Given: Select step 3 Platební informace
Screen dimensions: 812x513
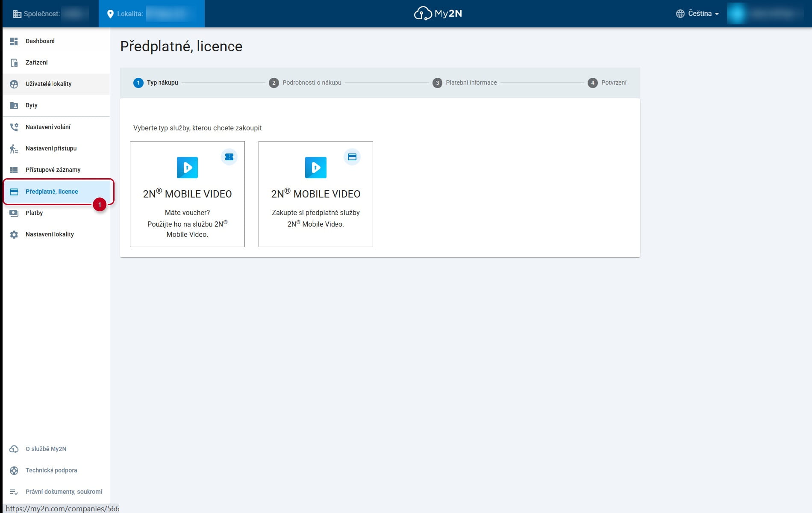Looking at the screenshot, I should pos(465,83).
